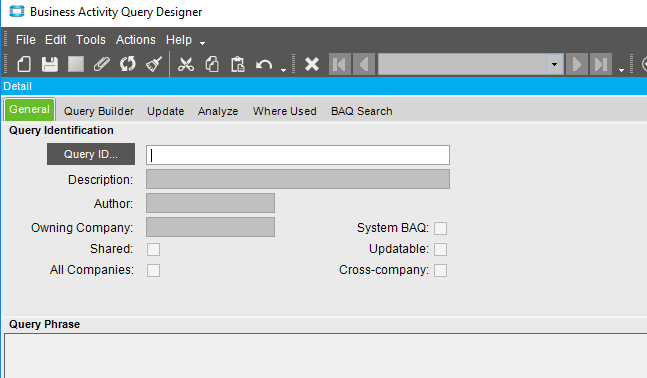Open menu bar overflow arrow next to Help
This screenshot has width=647, height=378.
[x=202, y=43]
